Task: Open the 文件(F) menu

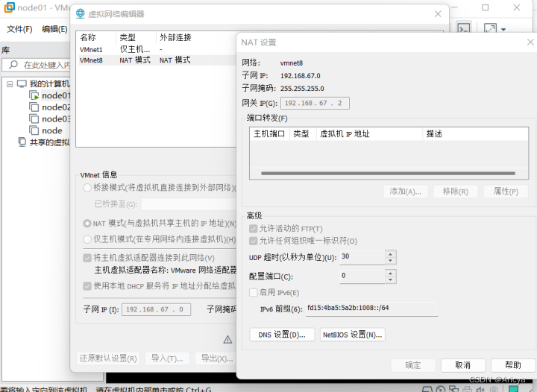Action: tap(19, 29)
